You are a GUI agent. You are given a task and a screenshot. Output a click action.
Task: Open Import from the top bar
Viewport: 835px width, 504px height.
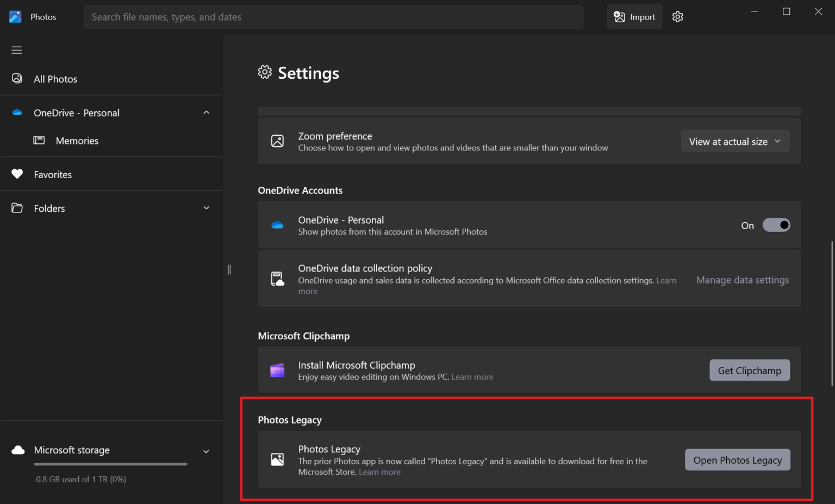tap(634, 17)
